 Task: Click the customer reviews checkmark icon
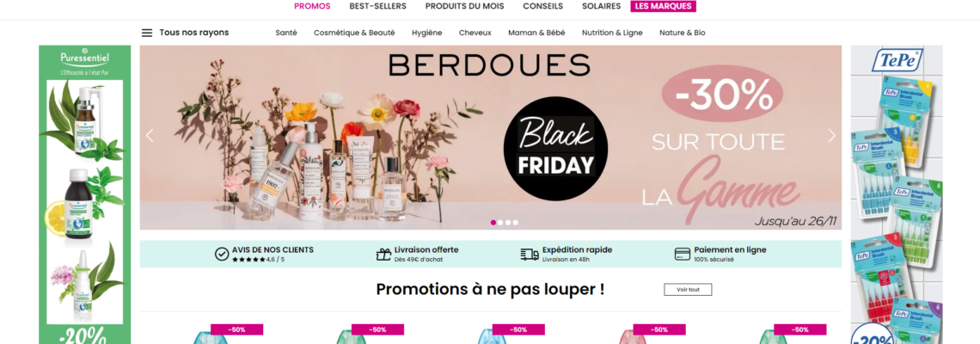[222, 254]
